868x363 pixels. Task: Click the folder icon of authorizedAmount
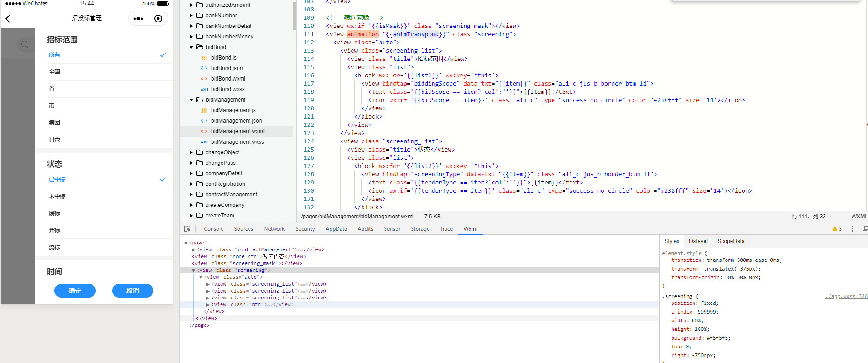coord(200,5)
